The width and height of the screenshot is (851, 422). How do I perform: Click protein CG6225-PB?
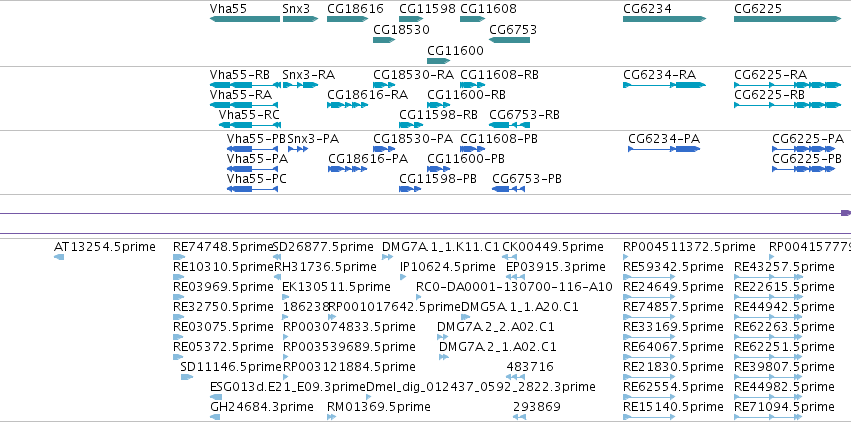point(803,169)
